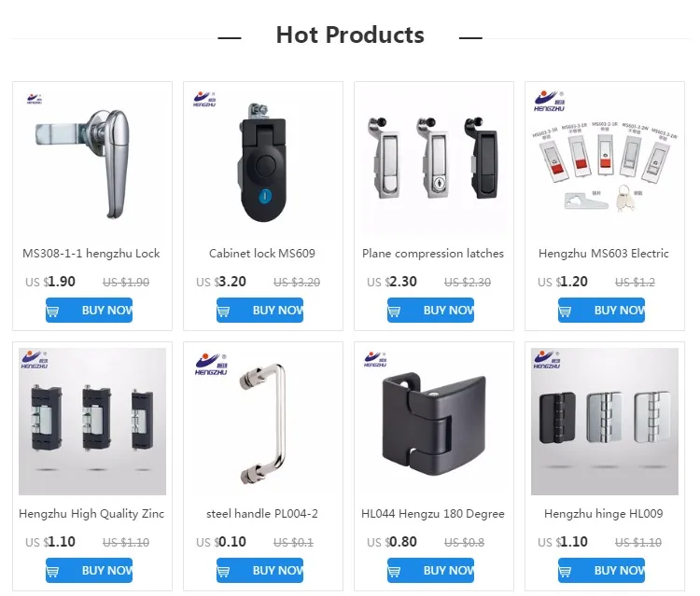
Task: View the steel handle PL004-2 product image
Action: click(x=263, y=422)
